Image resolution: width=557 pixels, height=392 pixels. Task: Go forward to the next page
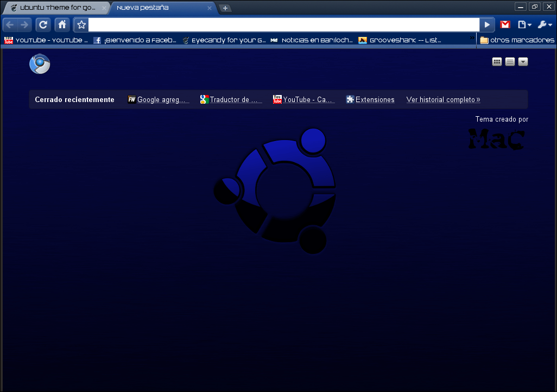[x=24, y=25]
